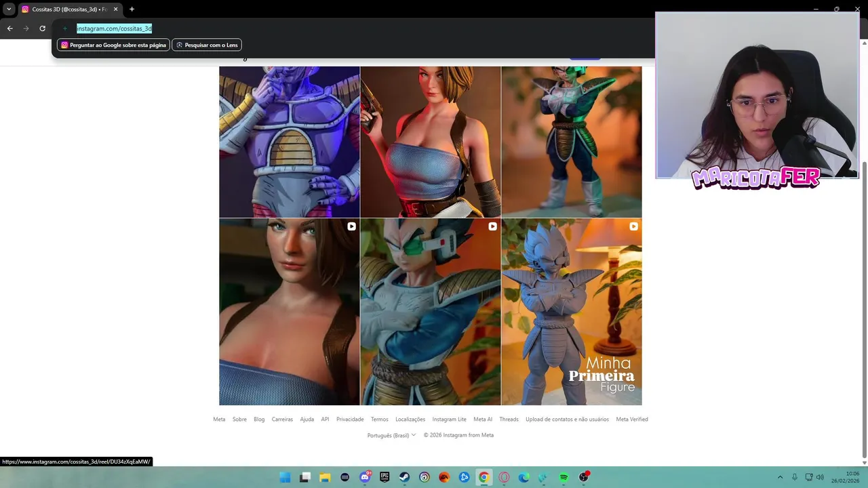The image size is (868, 488).
Task: Open Upload de contatos e não usuários link
Action: [x=567, y=419]
